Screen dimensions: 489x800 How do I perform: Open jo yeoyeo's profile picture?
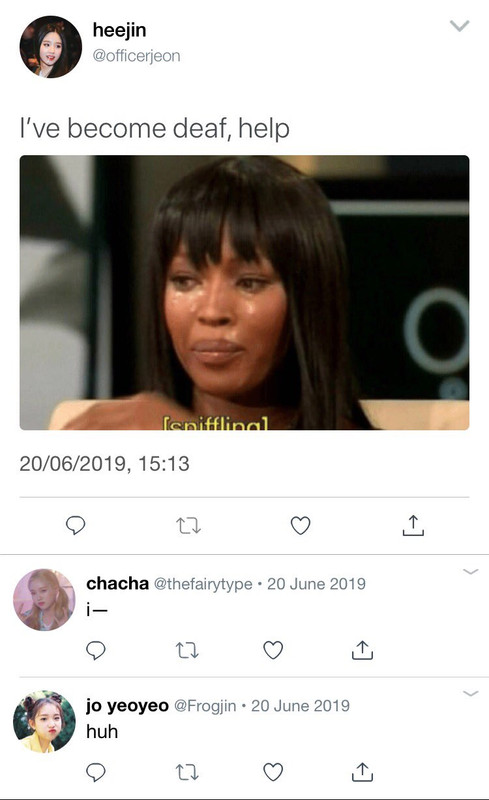44,722
